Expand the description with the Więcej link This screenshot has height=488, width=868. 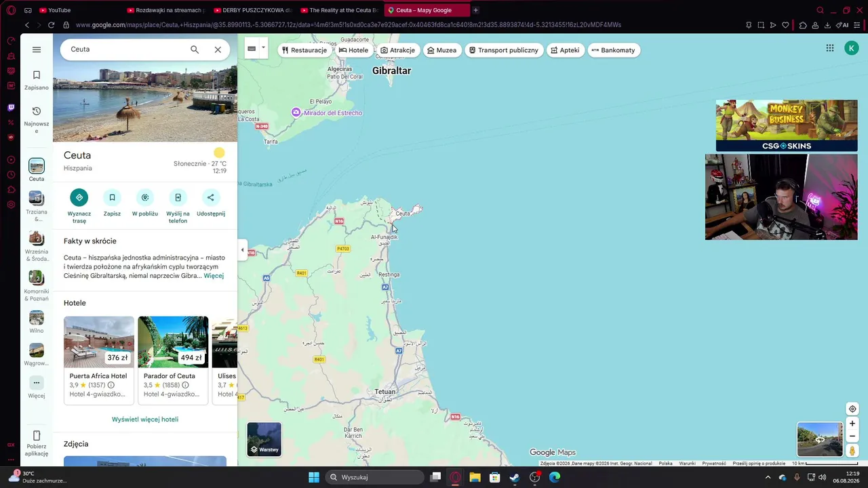214,276
